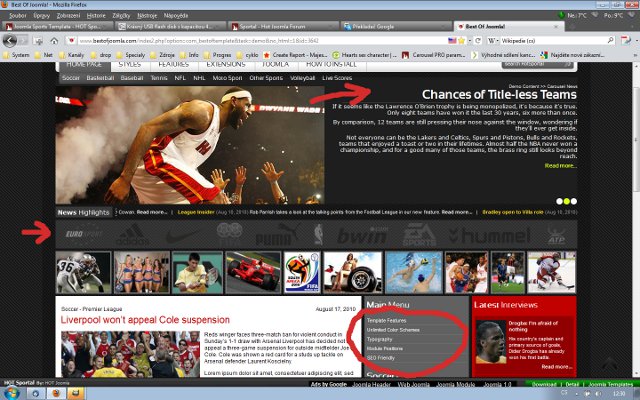Open Carousel PRO bookmark
Image resolution: width=640 pixels, height=400 pixels.
tap(434, 55)
